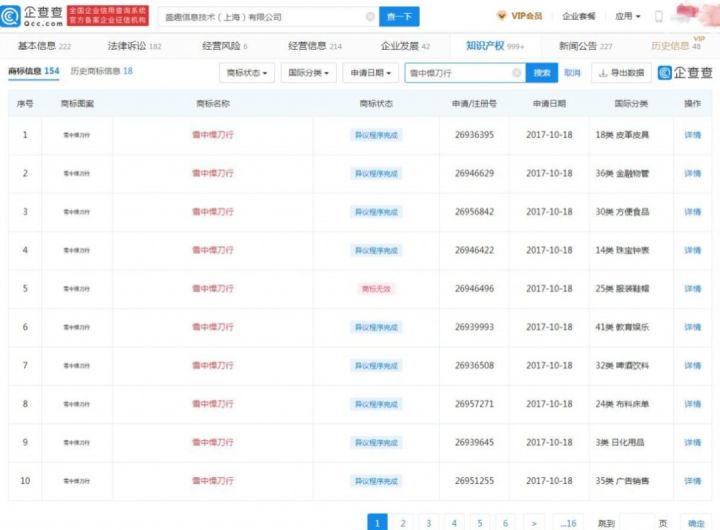Go to page 3 of results
720x530 pixels.
point(428,523)
